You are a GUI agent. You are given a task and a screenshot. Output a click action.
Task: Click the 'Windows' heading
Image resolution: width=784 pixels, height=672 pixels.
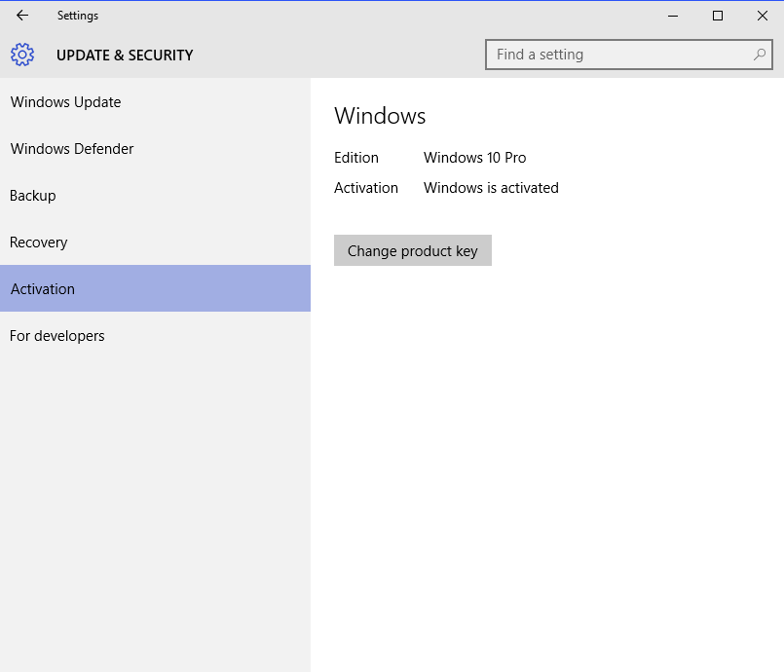(x=380, y=116)
